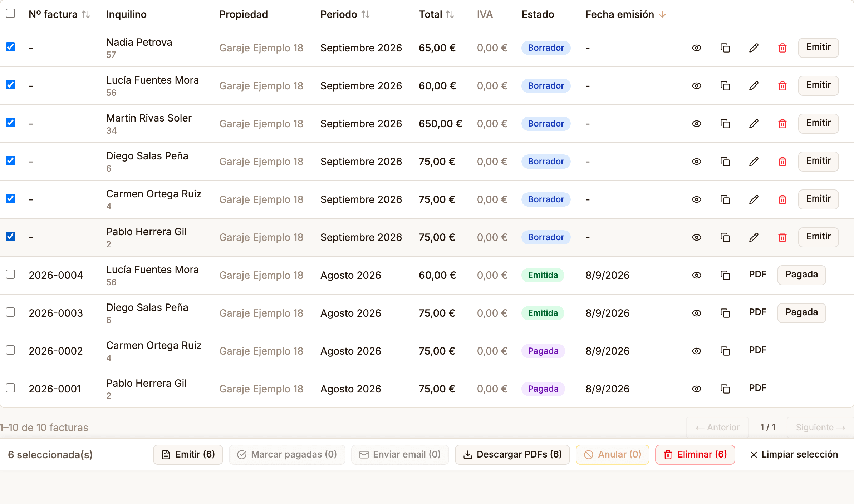Sort by Fecha emisión
The image size is (854, 504).
click(625, 14)
